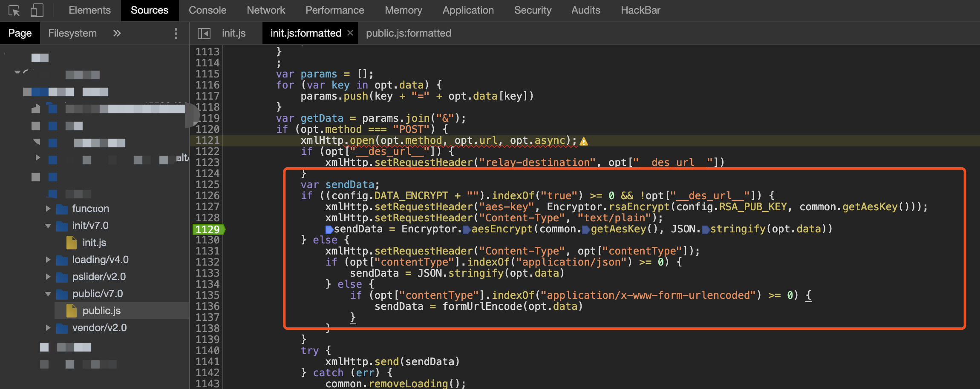Show more navigator tabs chevron

(x=117, y=33)
